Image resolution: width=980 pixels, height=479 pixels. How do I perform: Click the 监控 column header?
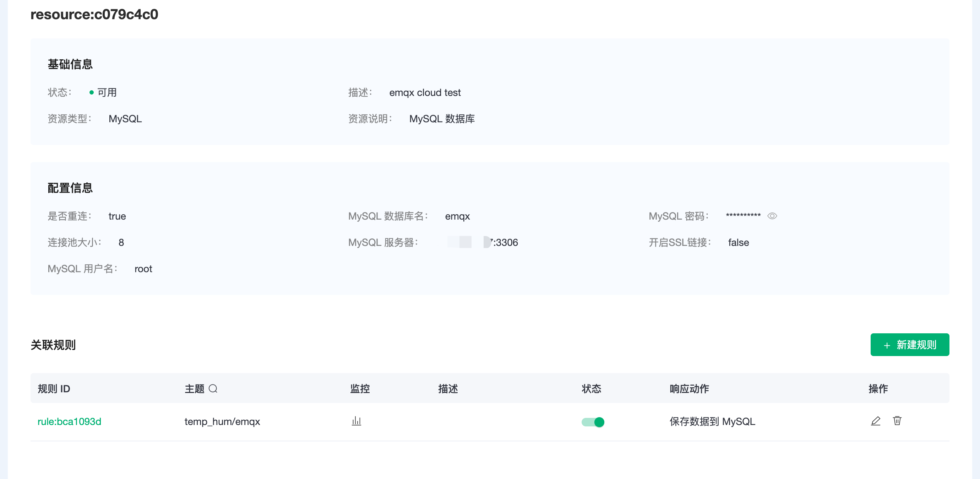coord(359,389)
